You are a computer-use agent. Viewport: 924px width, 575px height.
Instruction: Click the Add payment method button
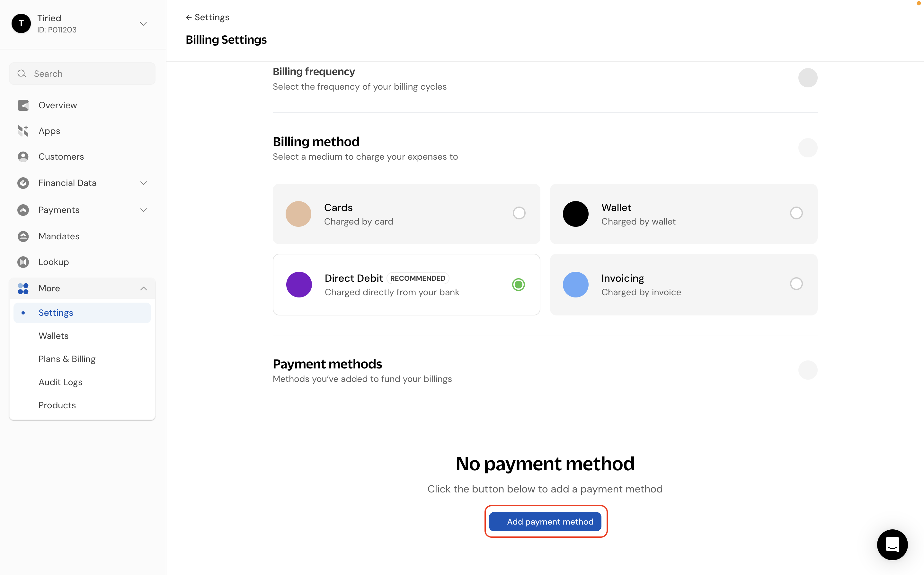click(545, 522)
